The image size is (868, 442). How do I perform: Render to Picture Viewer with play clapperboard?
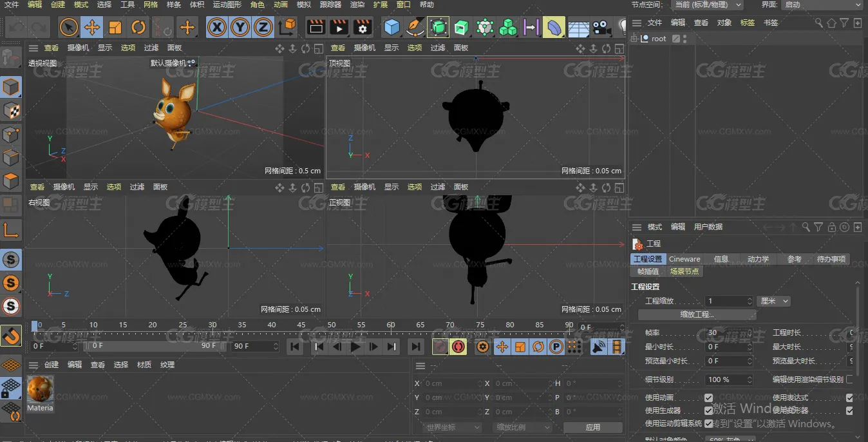click(339, 27)
